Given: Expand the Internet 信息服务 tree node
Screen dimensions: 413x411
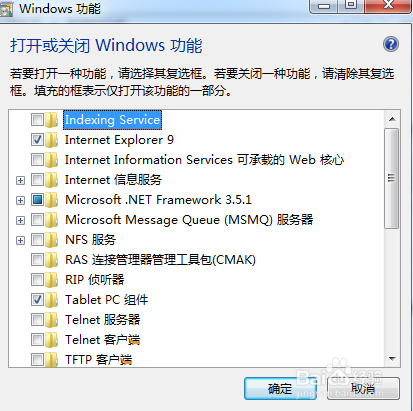Looking at the screenshot, I should pyautogui.click(x=21, y=180).
